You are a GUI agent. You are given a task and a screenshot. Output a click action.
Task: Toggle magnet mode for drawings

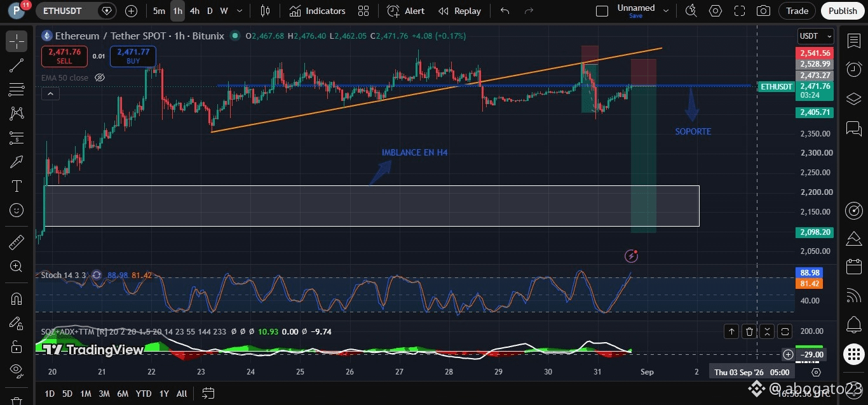point(17,298)
